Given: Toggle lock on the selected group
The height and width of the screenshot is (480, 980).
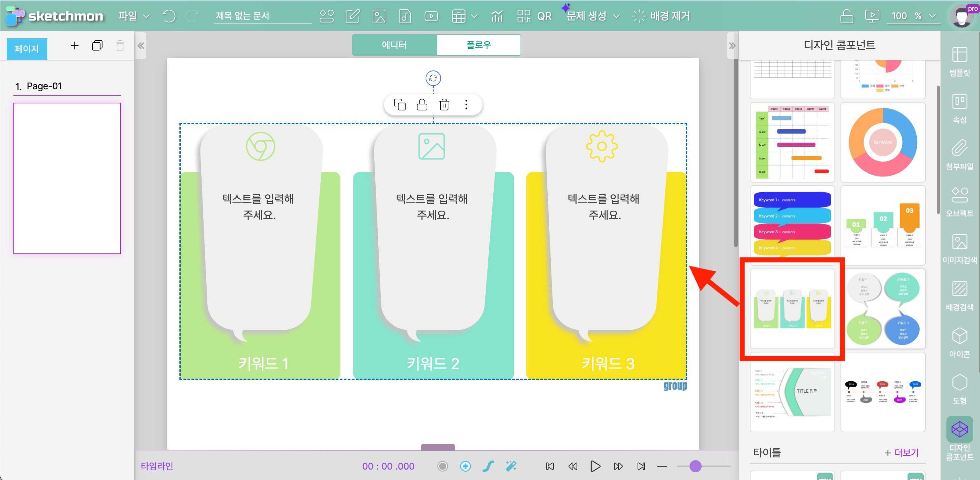Looking at the screenshot, I should tap(422, 105).
